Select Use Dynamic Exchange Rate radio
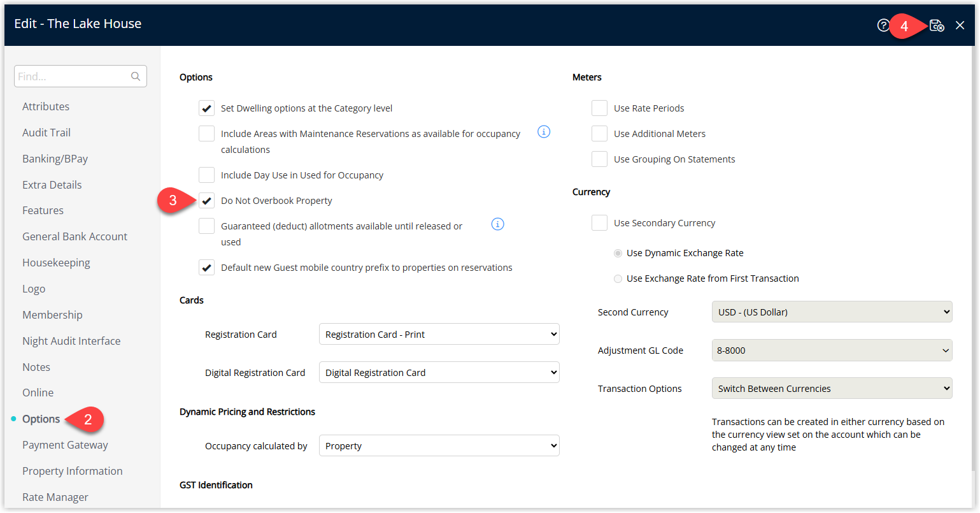This screenshot has width=980, height=513. point(618,254)
